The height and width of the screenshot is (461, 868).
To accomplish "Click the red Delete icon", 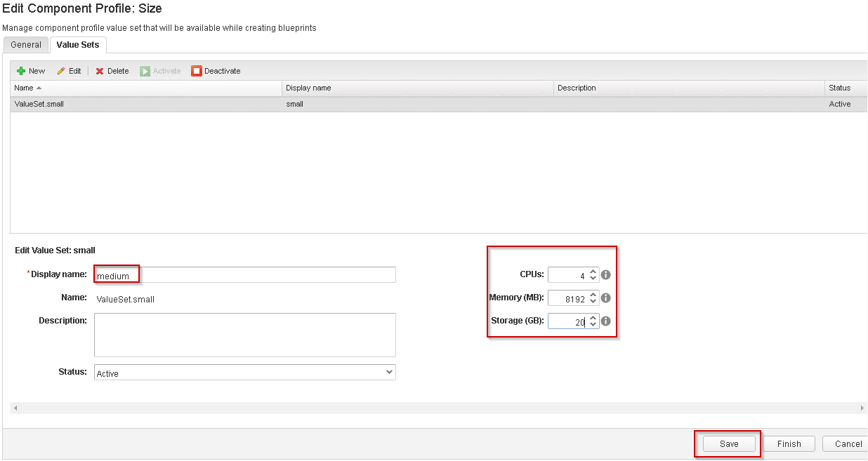I will [100, 71].
